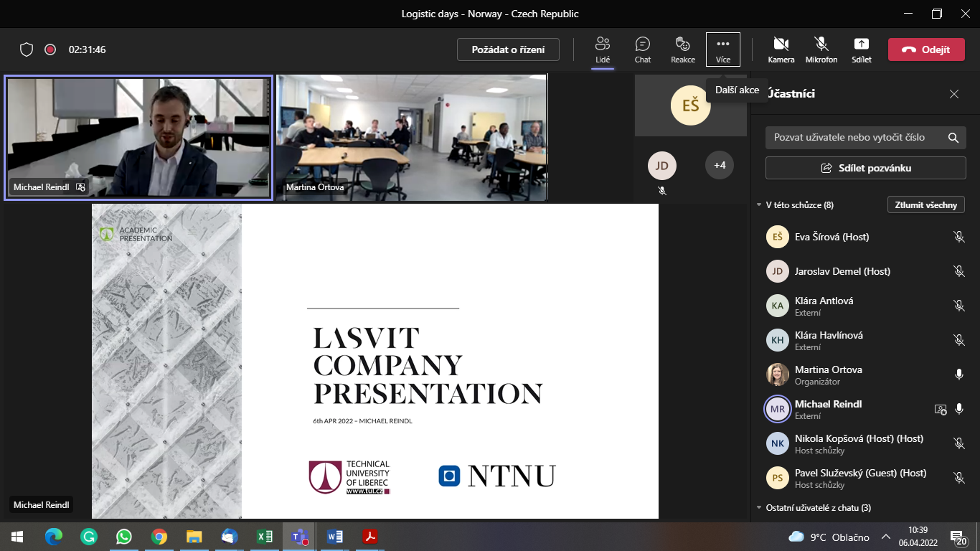The width and height of the screenshot is (980, 551).
Task: Click the search magnifier icon
Action: pyautogui.click(x=953, y=137)
